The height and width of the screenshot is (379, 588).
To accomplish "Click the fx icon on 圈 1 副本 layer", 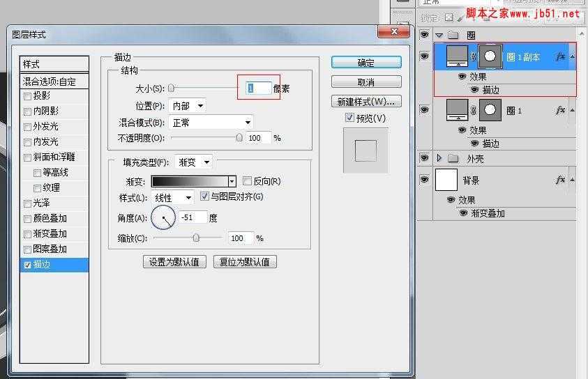I will [x=560, y=56].
